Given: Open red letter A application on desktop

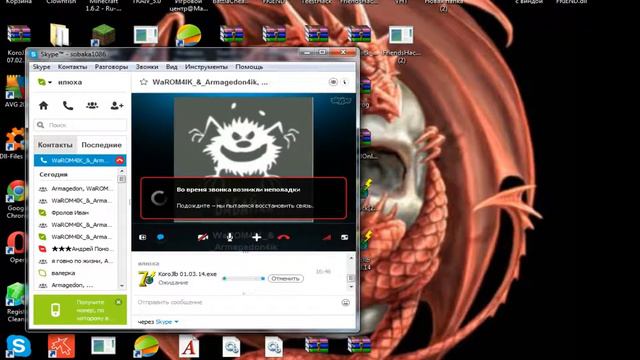Looking at the screenshot, I should [189, 347].
